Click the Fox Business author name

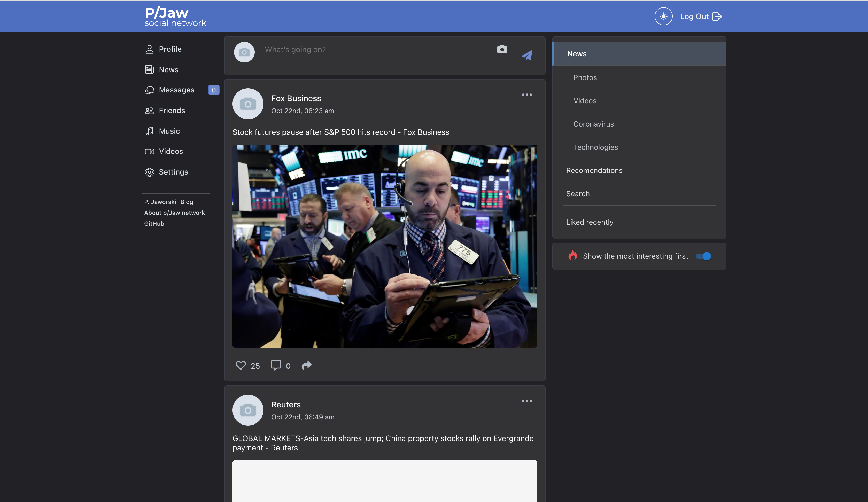(x=296, y=98)
